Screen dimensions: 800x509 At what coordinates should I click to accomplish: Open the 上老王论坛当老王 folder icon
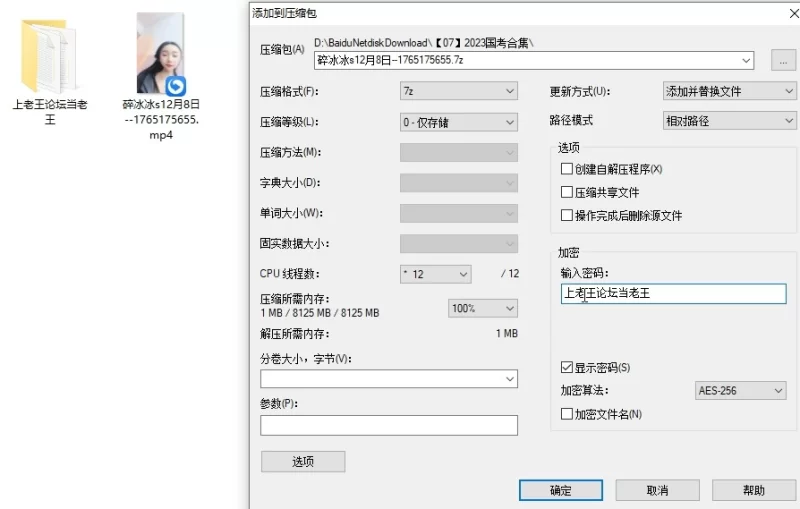click(49, 56)
